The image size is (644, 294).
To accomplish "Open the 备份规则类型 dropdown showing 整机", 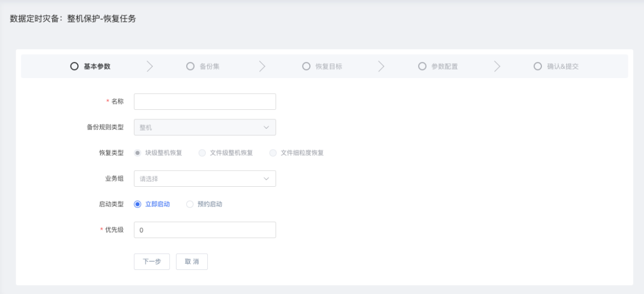I will [205, 127].
